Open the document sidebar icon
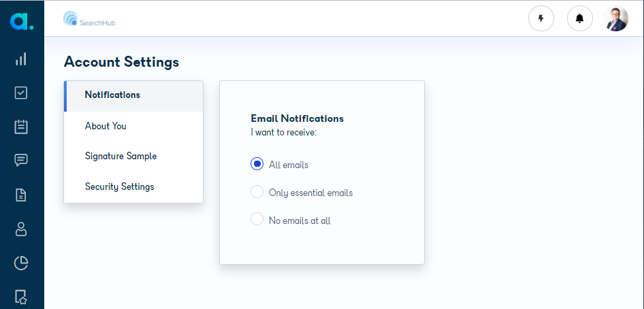 (21, 195)
